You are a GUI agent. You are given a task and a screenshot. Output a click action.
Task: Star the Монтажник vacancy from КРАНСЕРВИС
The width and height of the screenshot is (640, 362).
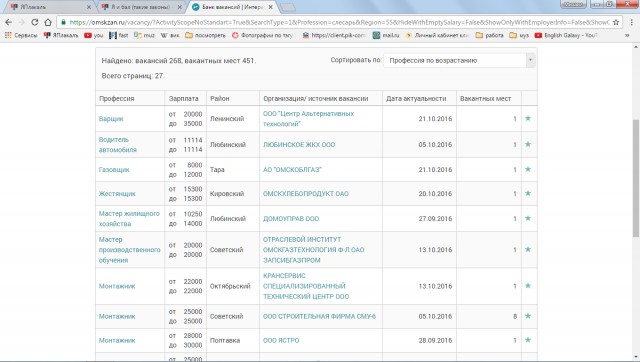click(x=528, y=286)
